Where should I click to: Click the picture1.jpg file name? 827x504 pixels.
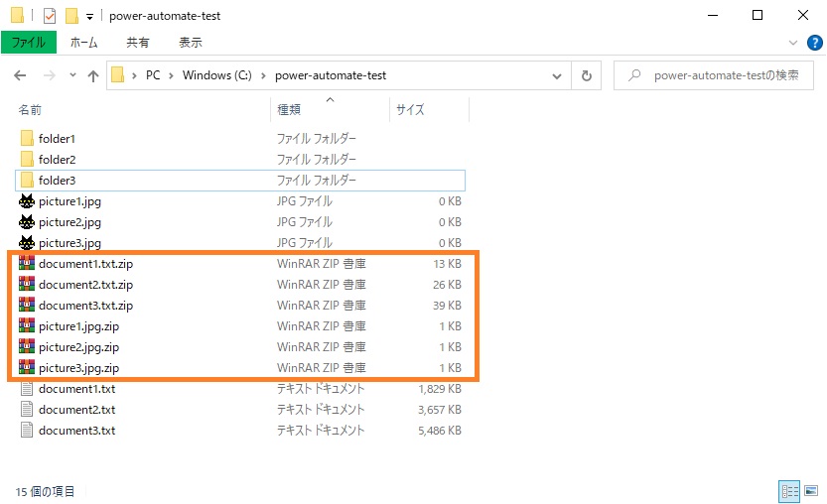(69, 201)
